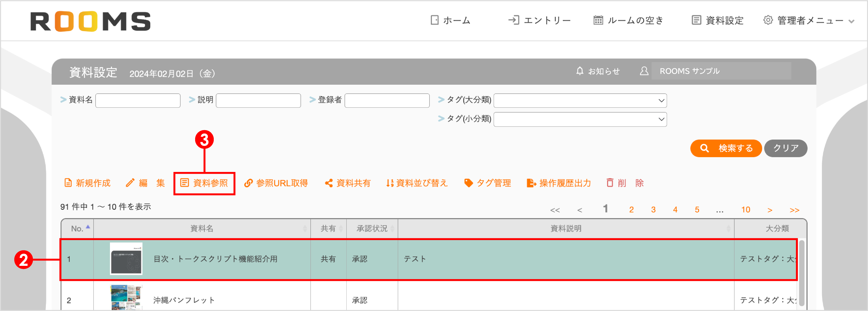Click the 削 除 delete button
868x311 pixels.
pos(625,183)
